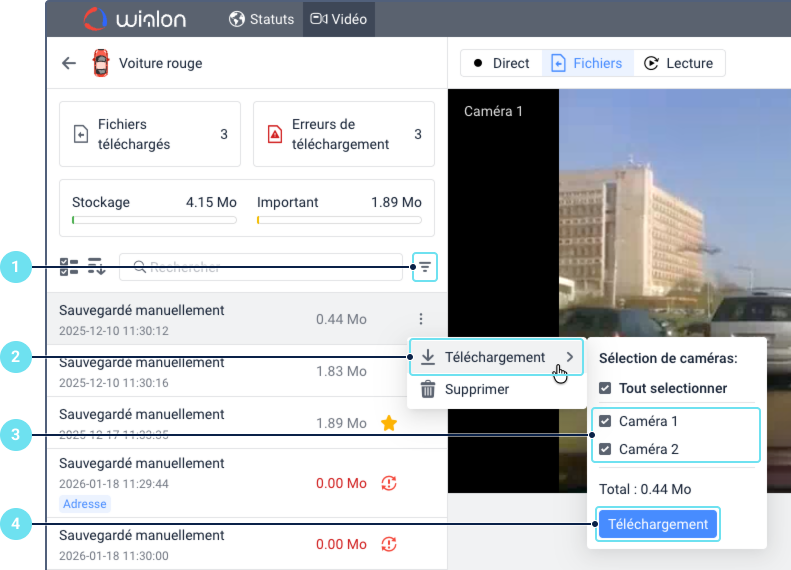Click the Téléchargement submenu chevron
This screenshot has height=570, width=791.
coord(570,357)
